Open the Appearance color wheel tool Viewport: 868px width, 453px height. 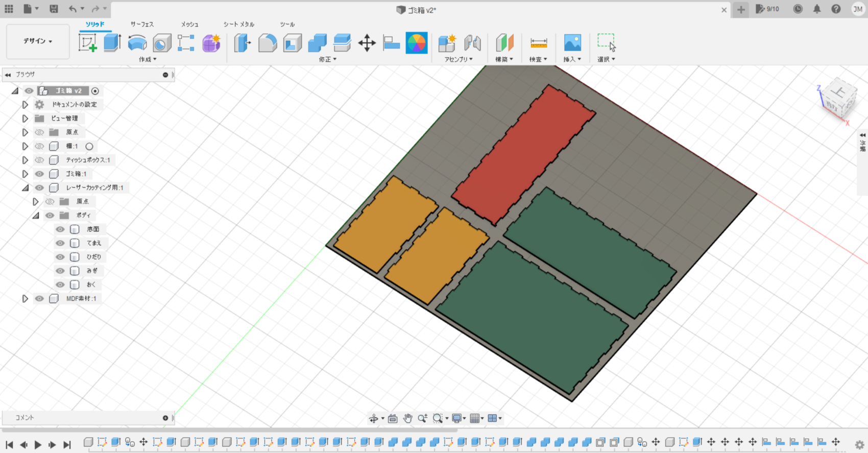[x=416, y=43]
